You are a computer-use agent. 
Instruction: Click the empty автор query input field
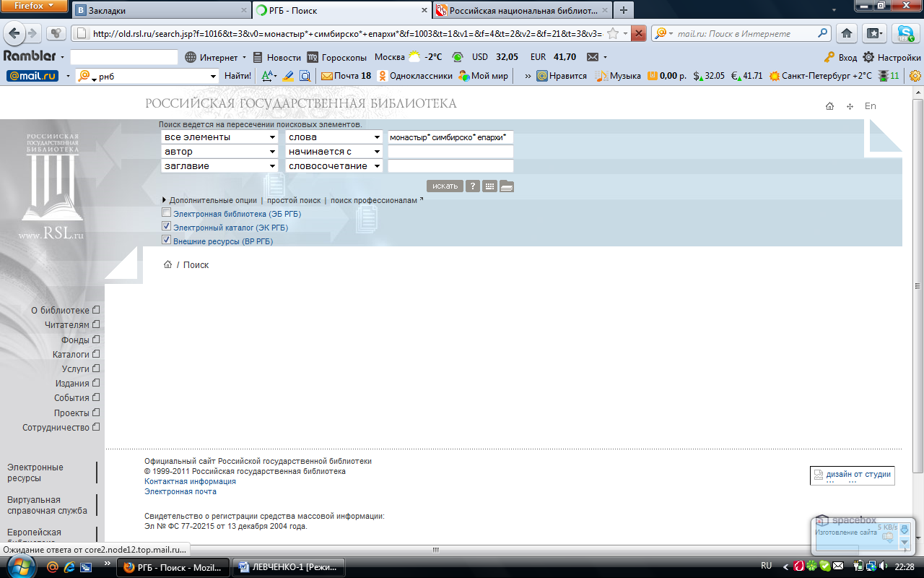pyautogui.click(x=450, y=152)
